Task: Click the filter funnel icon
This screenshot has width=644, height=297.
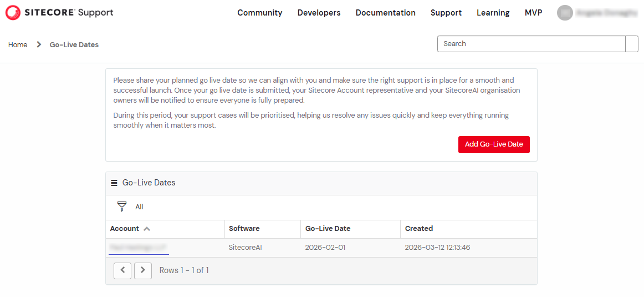Action: [122, 207]
